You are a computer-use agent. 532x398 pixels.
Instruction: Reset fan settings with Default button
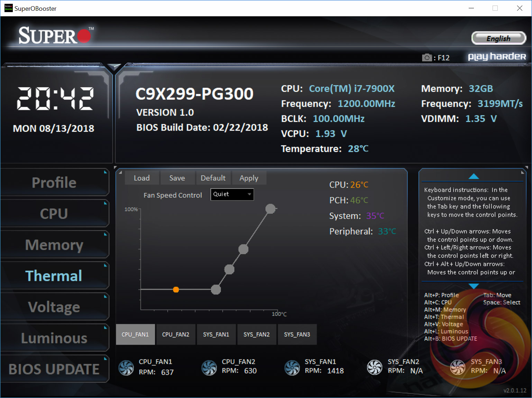(213, 178)
